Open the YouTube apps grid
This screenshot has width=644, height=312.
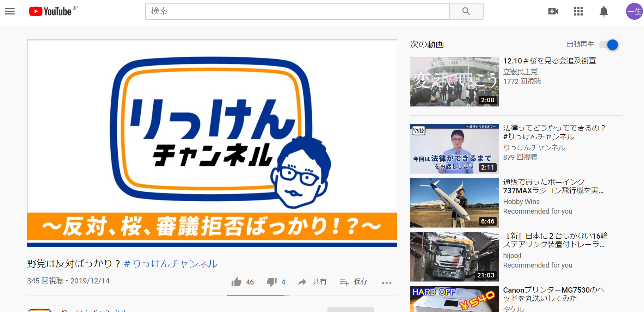click(x=578, y=11)
